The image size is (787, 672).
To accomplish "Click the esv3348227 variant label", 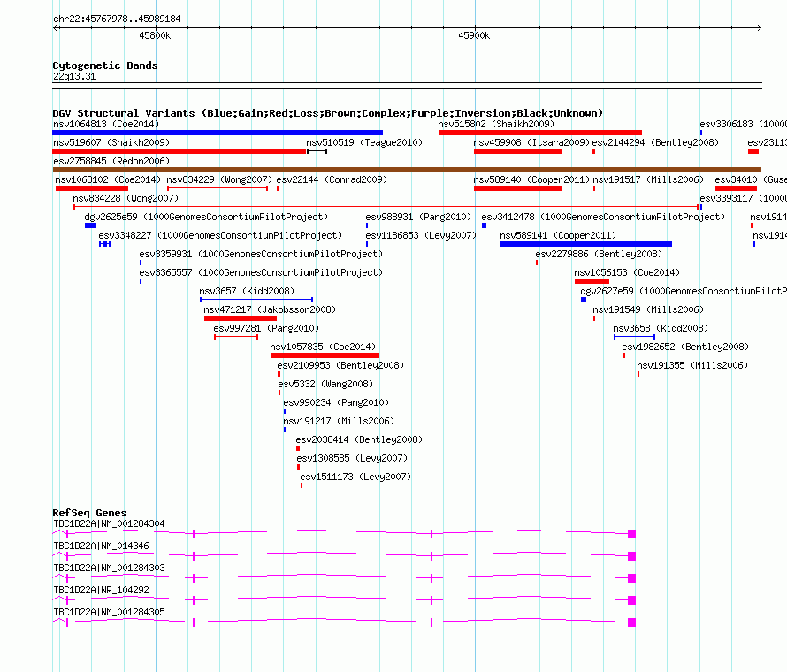I will (x=220, y=235).
